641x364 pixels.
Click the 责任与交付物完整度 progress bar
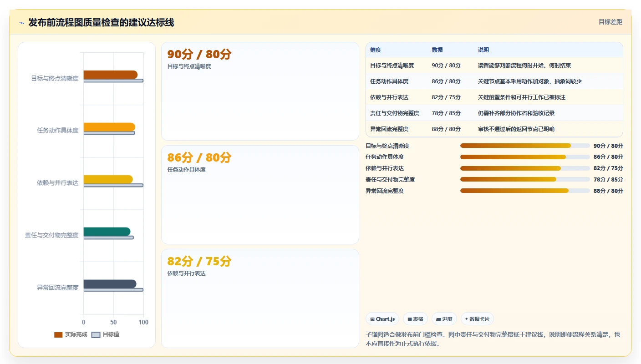525,179
